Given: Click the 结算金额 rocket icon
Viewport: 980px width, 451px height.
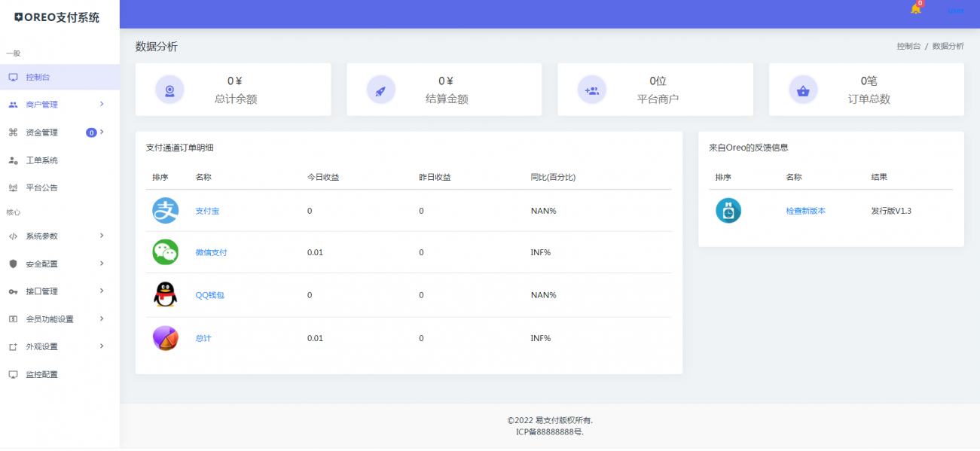Looking at the screenshot, I should tap(380, 89).
